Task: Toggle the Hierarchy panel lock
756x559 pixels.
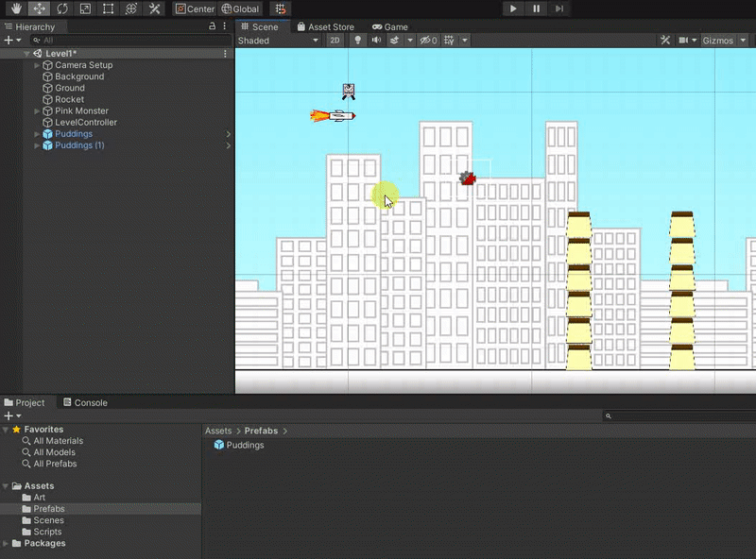Action: pyautogui.click(x=212, y=27)
